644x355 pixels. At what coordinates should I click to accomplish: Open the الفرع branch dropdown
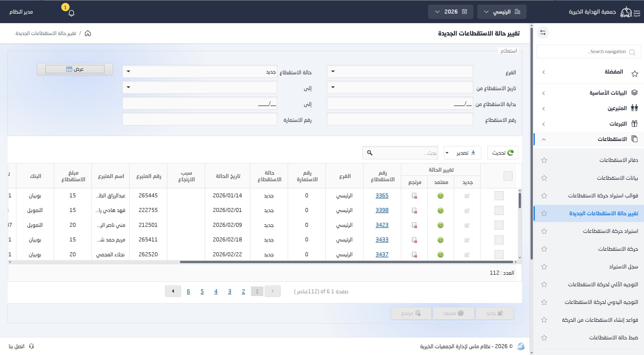tap(400, 72)
